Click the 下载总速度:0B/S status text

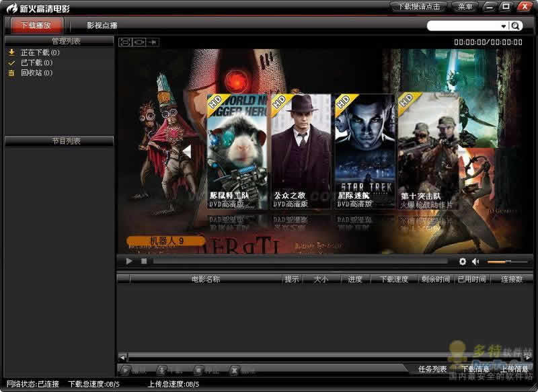coord(93,384)
